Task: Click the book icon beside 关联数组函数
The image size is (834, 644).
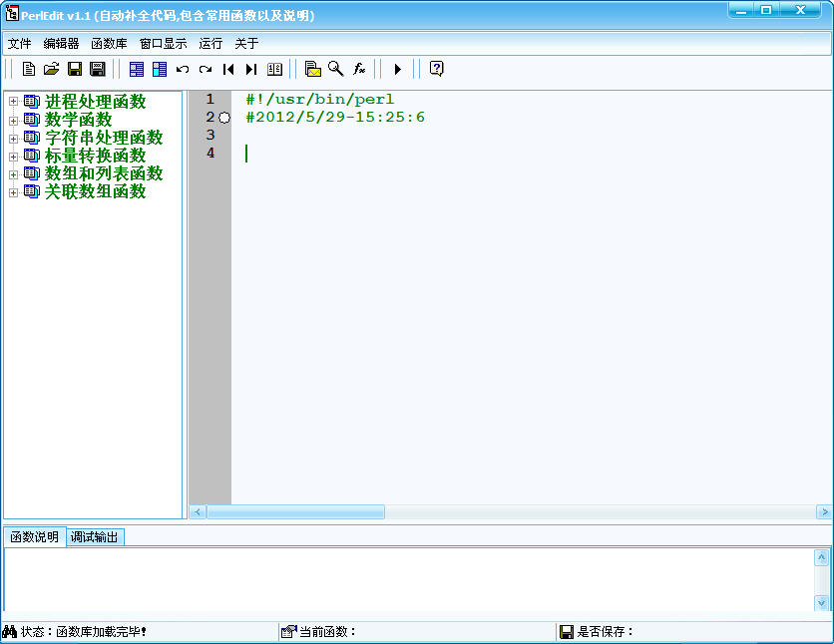Action: [31, 190]
